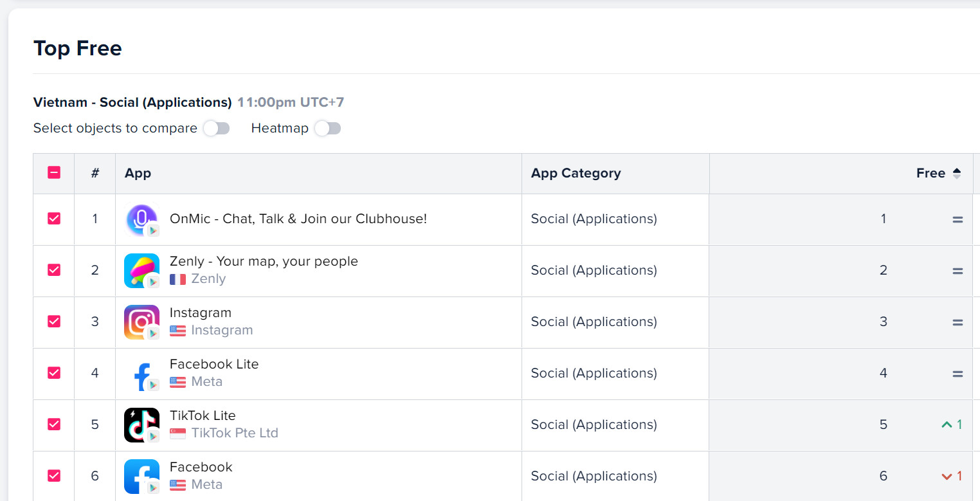Click the Facebook app icon in row 6
This screenshot has height=501, width=980.
(141, 477)
